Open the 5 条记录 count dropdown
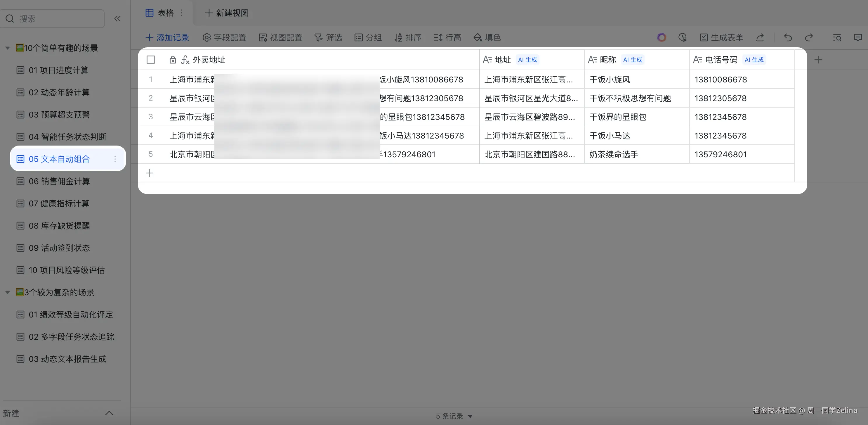The width and height of the screenshot is (868, 425). coord(454,416)
